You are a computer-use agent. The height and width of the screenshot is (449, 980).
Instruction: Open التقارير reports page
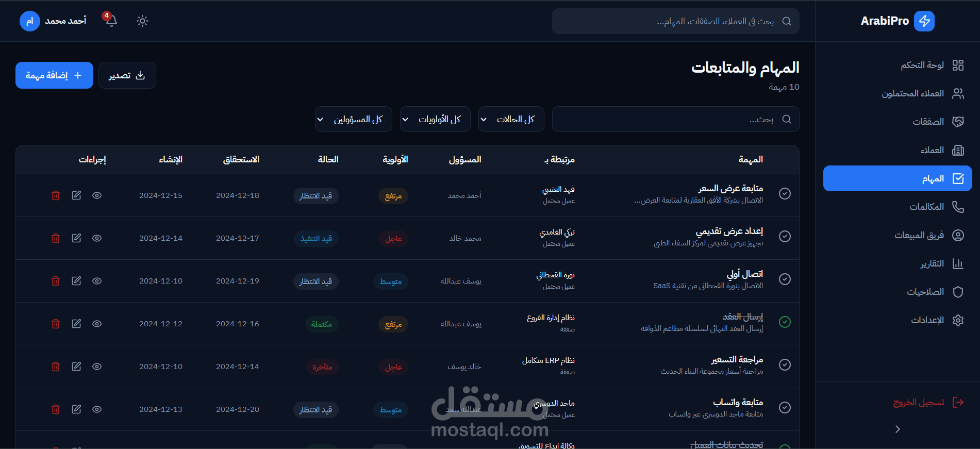[898, 263]
